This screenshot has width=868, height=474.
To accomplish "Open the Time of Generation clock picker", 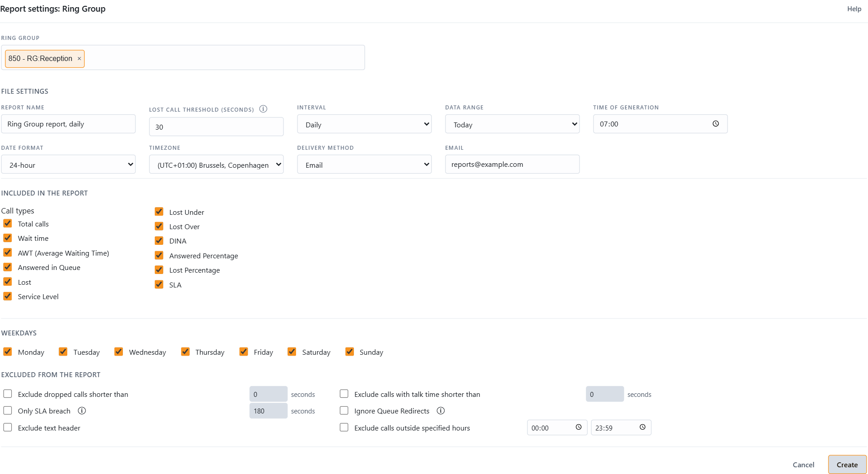I will 715,124.
